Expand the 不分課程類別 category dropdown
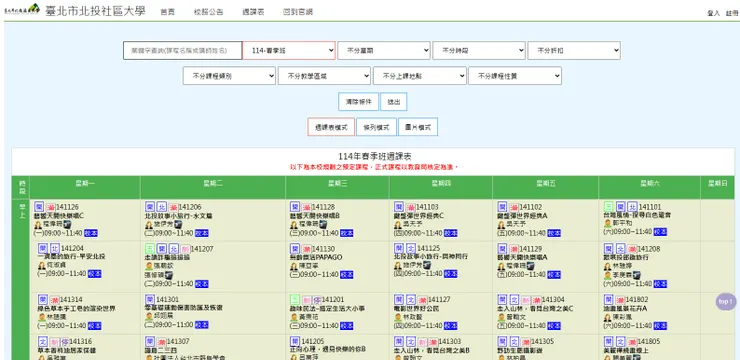 (x=229, y=76)
